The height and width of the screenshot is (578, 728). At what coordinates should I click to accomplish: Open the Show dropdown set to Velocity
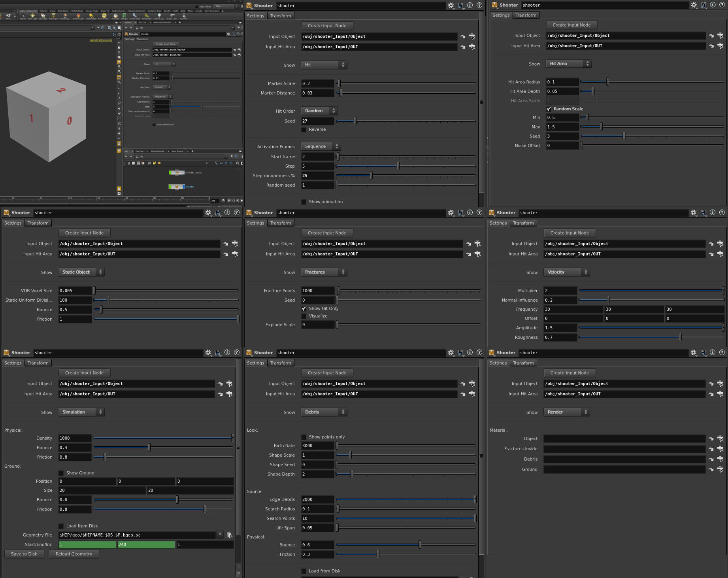point(567,272)
